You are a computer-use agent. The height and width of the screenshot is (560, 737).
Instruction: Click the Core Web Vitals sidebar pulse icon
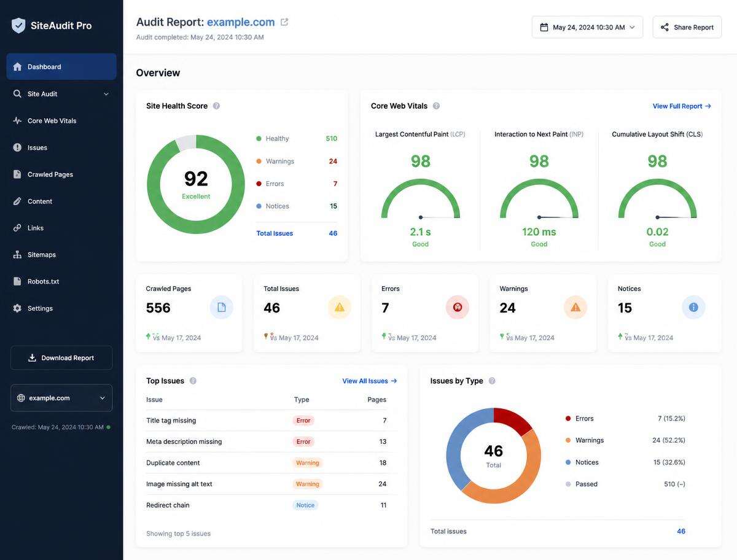[17, 121]
